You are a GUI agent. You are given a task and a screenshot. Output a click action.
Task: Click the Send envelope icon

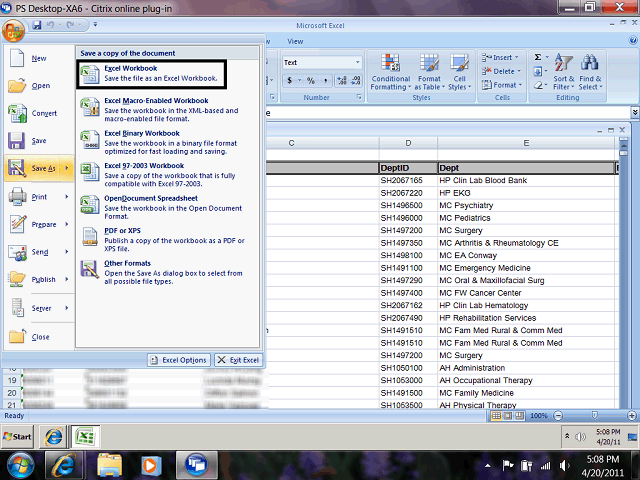(17, 252)
